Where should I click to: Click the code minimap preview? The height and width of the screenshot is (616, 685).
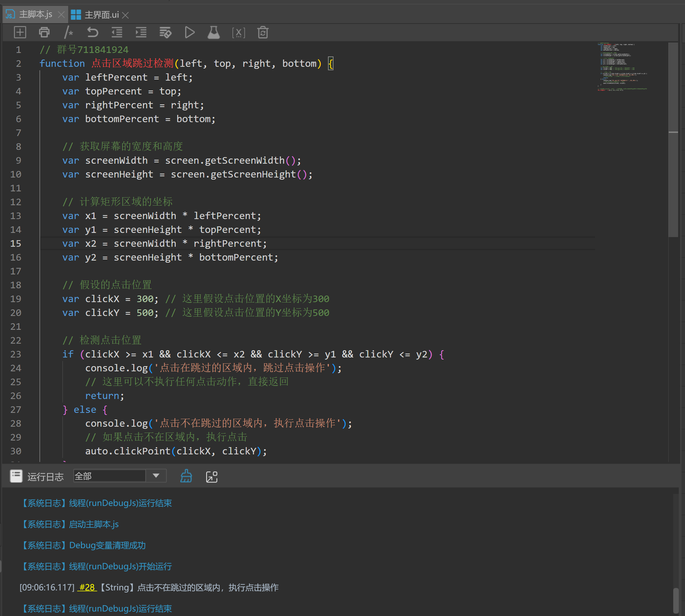point(622,67)
